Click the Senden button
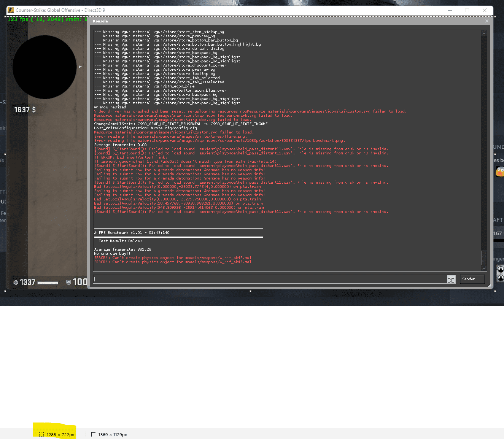The height and width of the screenshot is (440, 504). click(472, 279)
